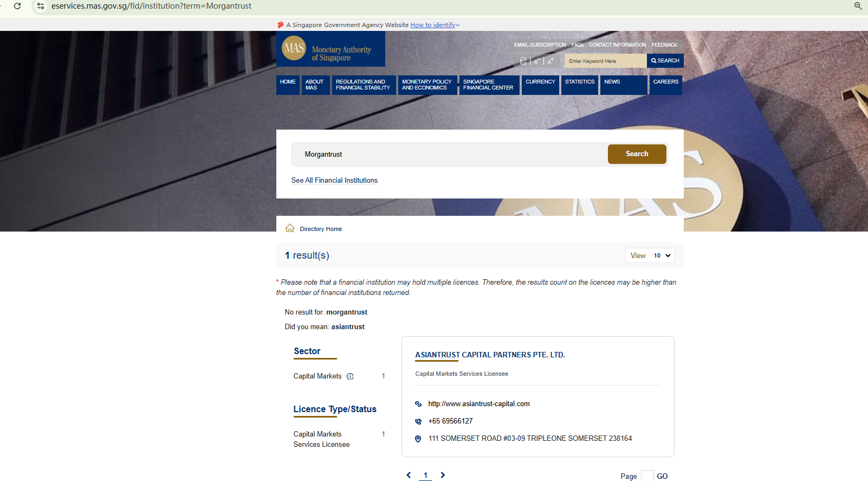This screenshot has height=481, width=868.
Task: Click the Singapore government lion crest icon
Action: point(281,25)
